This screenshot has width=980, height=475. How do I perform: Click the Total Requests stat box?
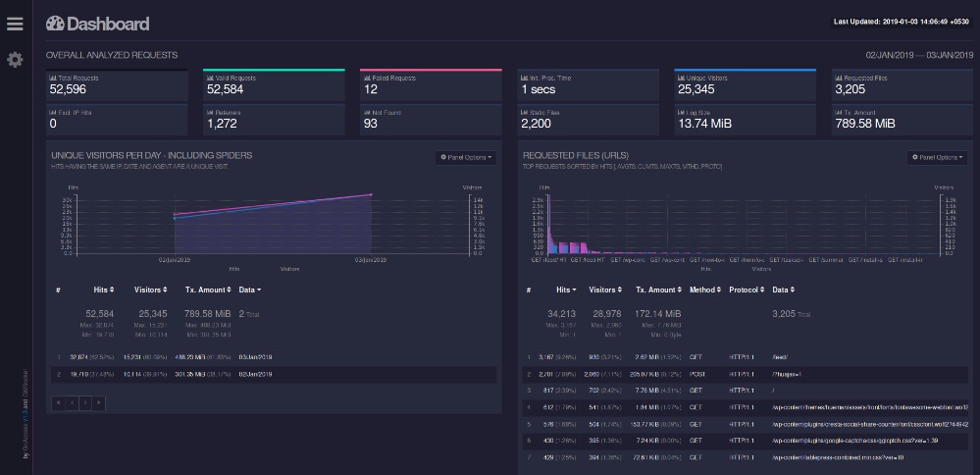tap(117, 85)
